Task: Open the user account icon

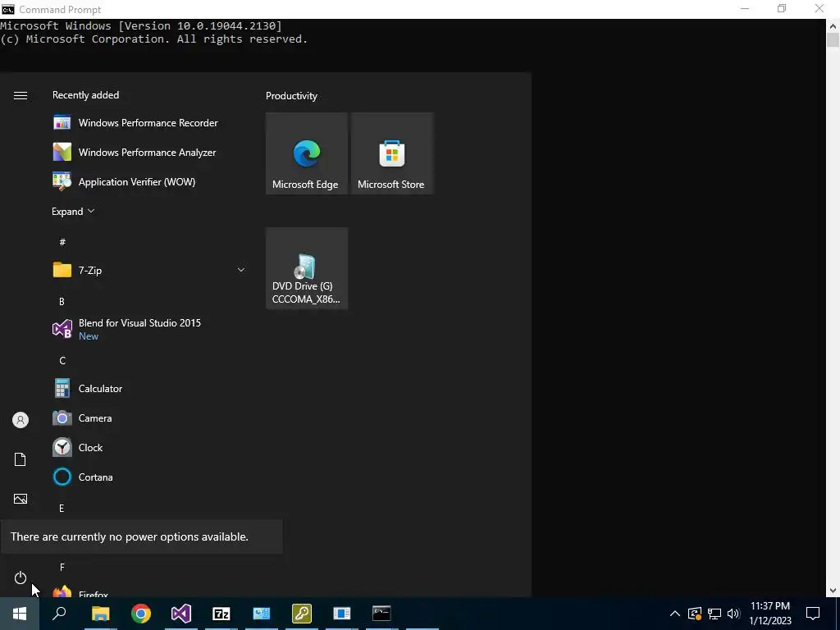Action: (x=21, y=420)
